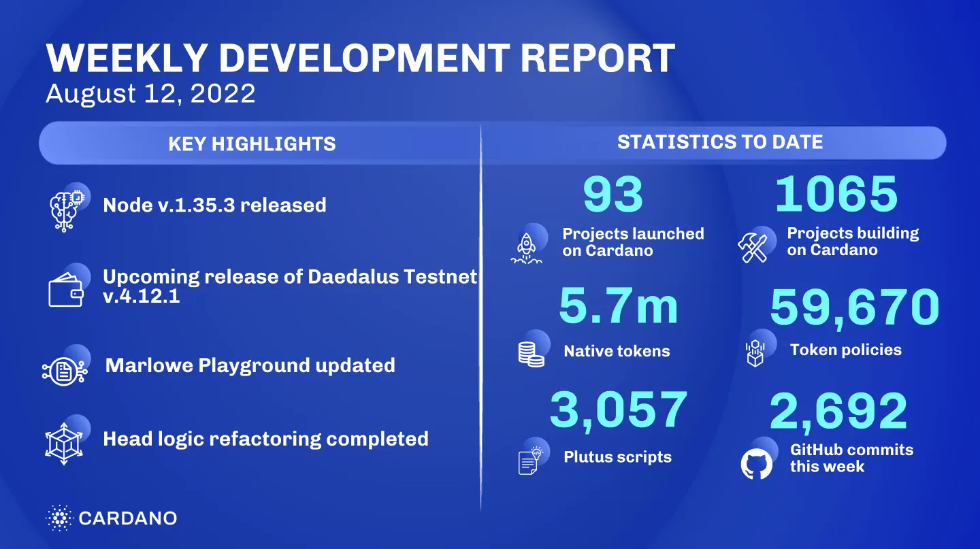Click the 5.7m figure
This screenshot has width=980, height=549.
[x=618, y=307]
